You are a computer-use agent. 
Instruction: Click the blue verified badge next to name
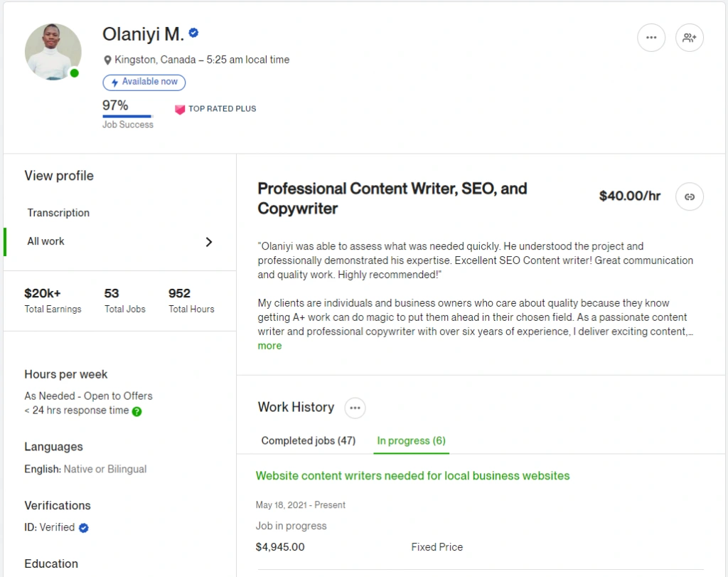click(x=193, y=33)
